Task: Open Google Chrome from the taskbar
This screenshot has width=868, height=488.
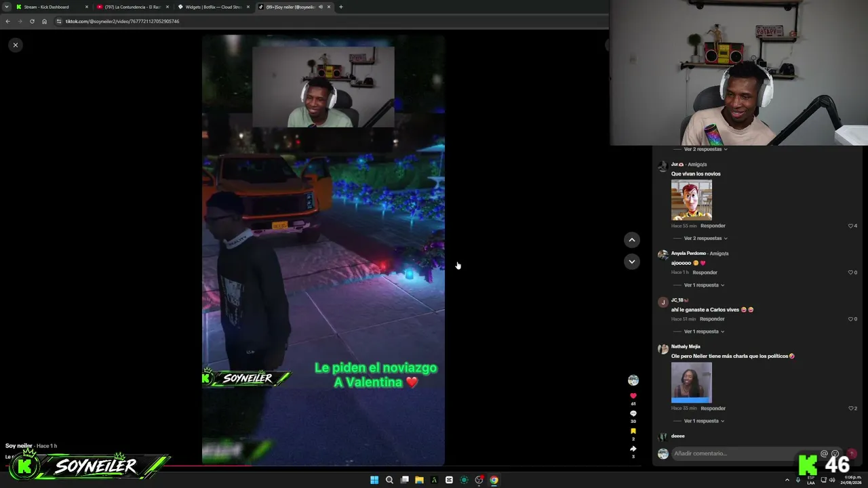Action: (494, 480)
